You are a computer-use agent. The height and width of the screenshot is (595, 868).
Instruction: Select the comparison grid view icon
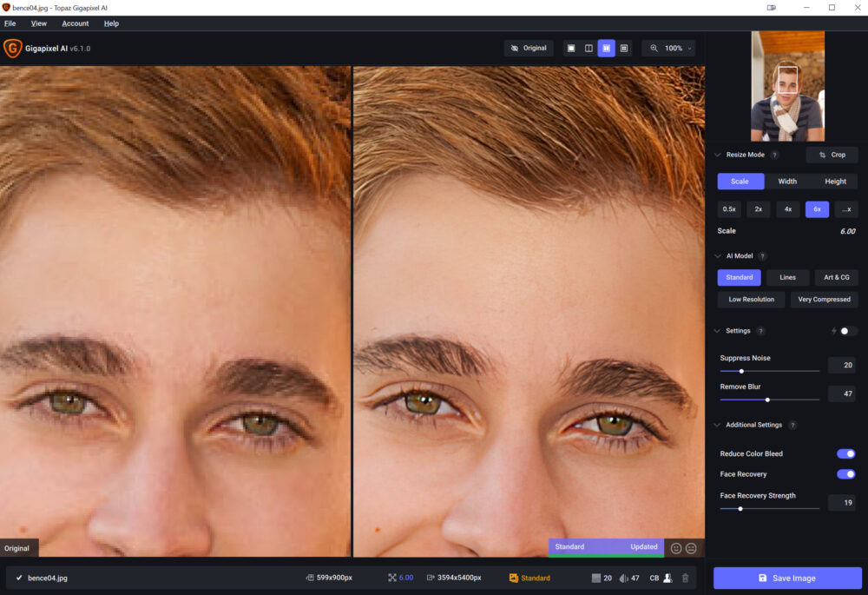pos(624,48)
